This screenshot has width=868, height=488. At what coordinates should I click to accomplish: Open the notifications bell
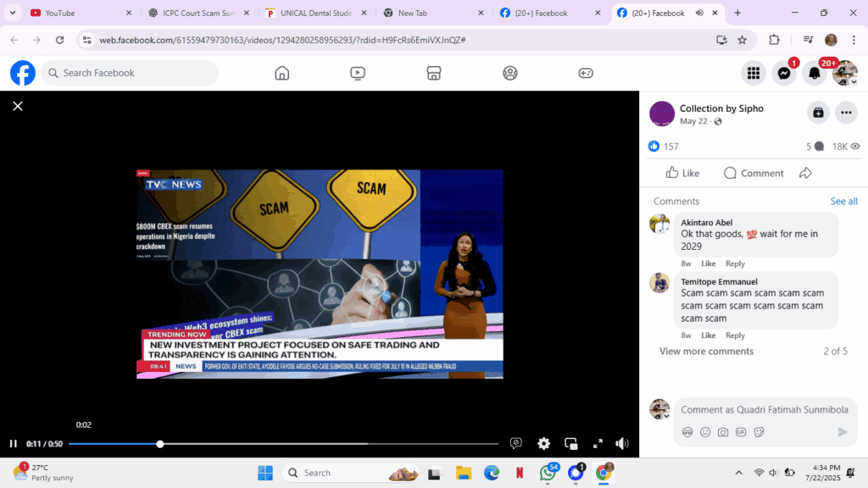[815, 73]
